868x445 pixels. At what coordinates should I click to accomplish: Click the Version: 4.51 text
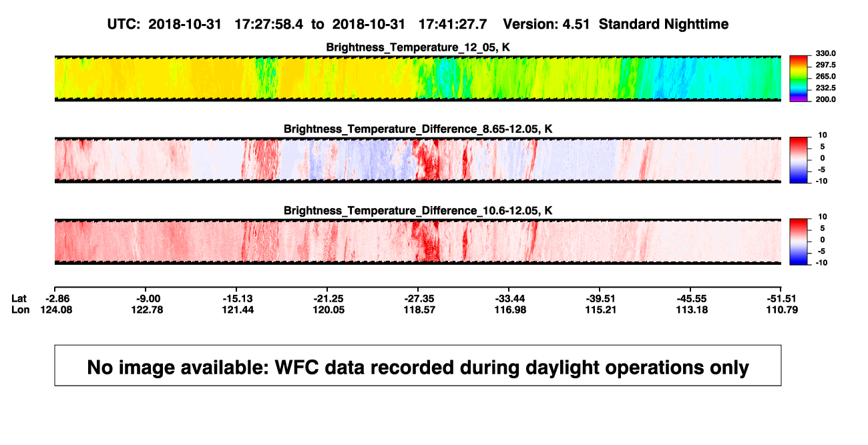[547, 24]
